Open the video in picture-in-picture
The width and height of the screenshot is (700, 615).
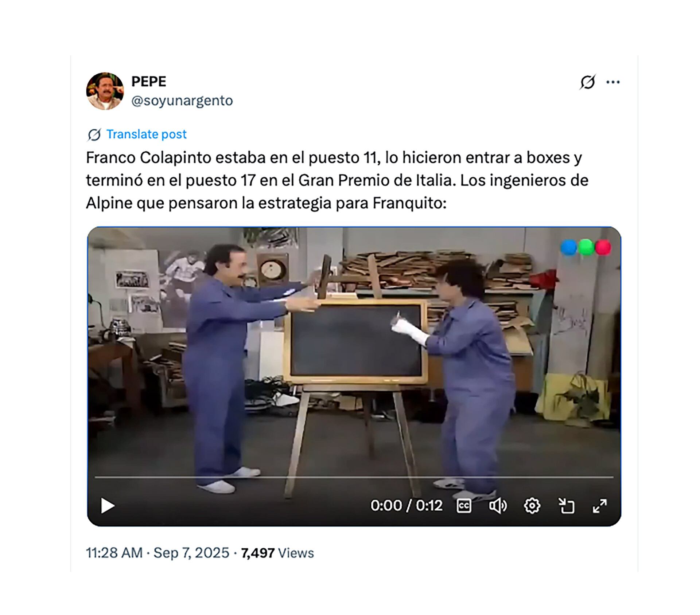pos(566,506)
